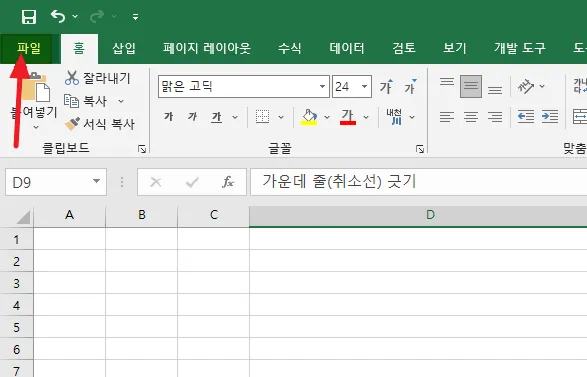Viewport: 587px width, 377px height.
Task: Open the 클립보드 group dialog launcher
Action: [142, 149]
